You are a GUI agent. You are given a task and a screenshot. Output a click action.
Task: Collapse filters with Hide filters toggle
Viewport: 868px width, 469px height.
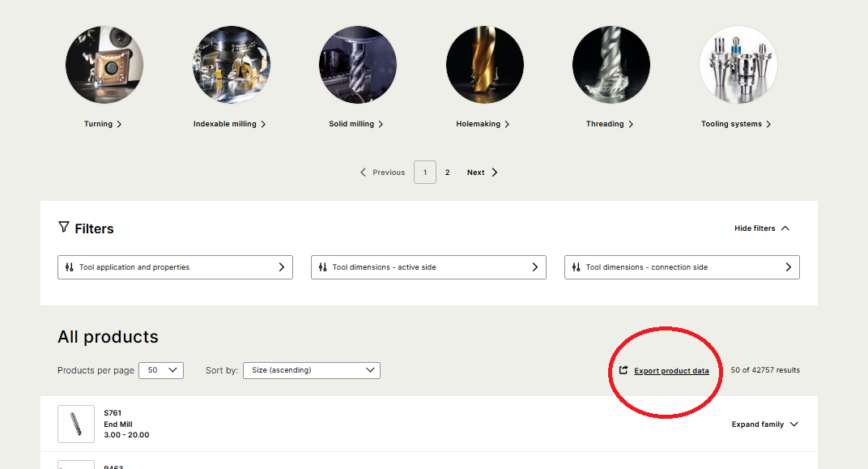pyautogui.click(x=761, y=228)
